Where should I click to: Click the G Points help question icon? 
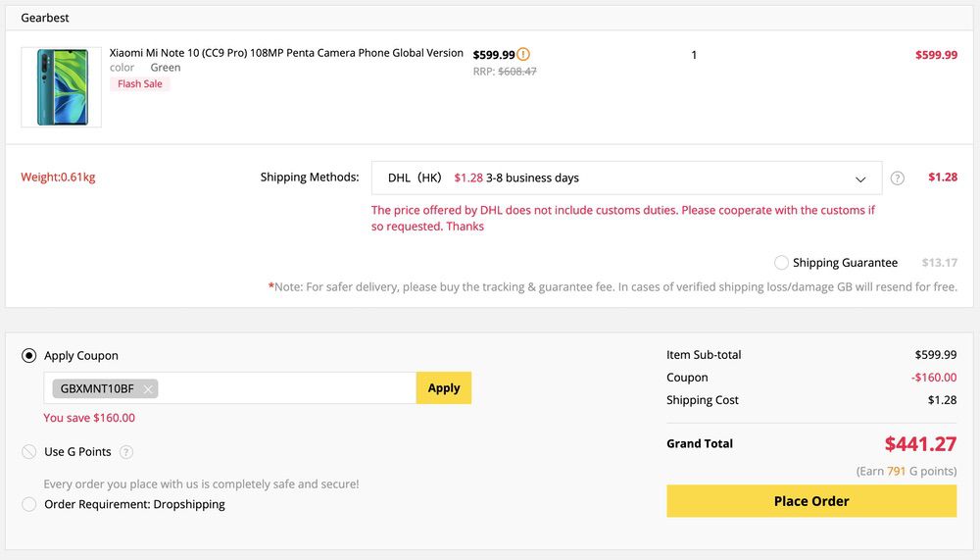(126, 452)
